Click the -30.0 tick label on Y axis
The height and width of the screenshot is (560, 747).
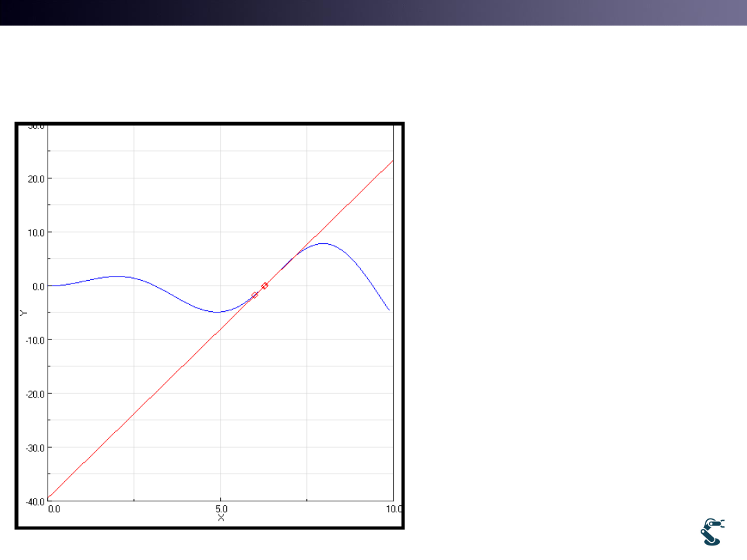pyautogui.click(x=35, y=447)
